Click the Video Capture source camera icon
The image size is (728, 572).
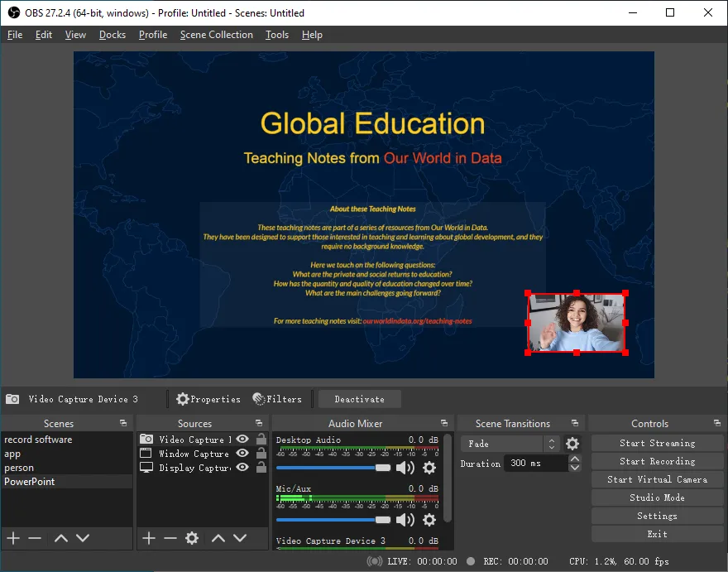coord(146,439)
